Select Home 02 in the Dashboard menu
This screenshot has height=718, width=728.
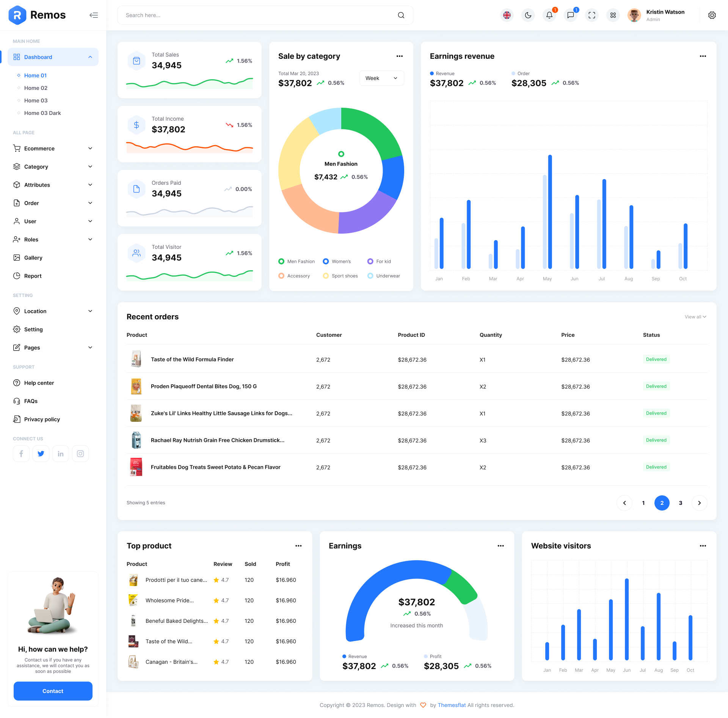(x=36, y=88)
